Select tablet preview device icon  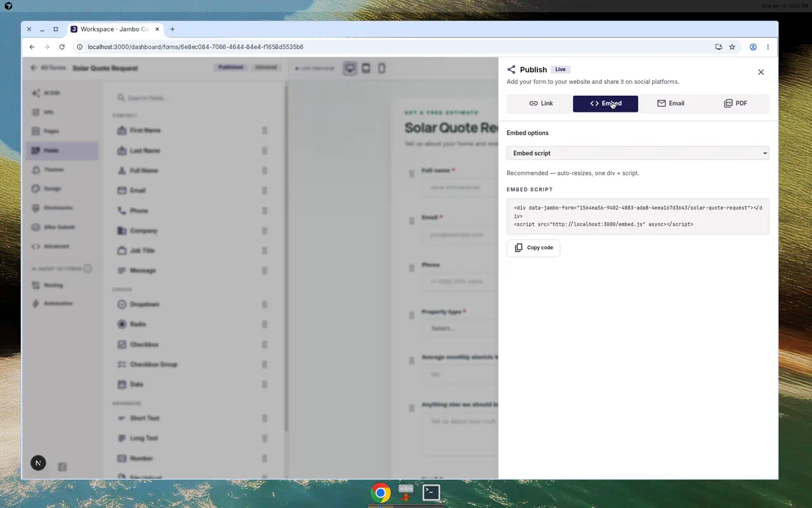[x=366, y=68]
